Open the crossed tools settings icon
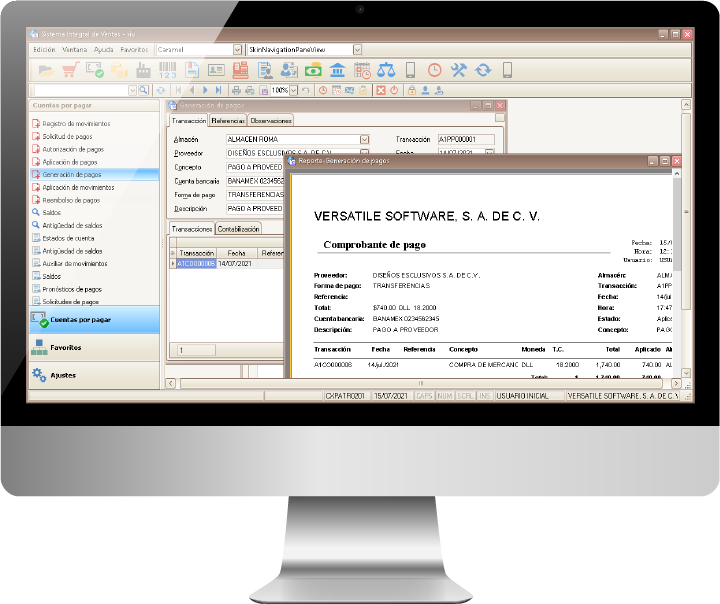This screenshot has width=720, height=604. click(458, 70)
